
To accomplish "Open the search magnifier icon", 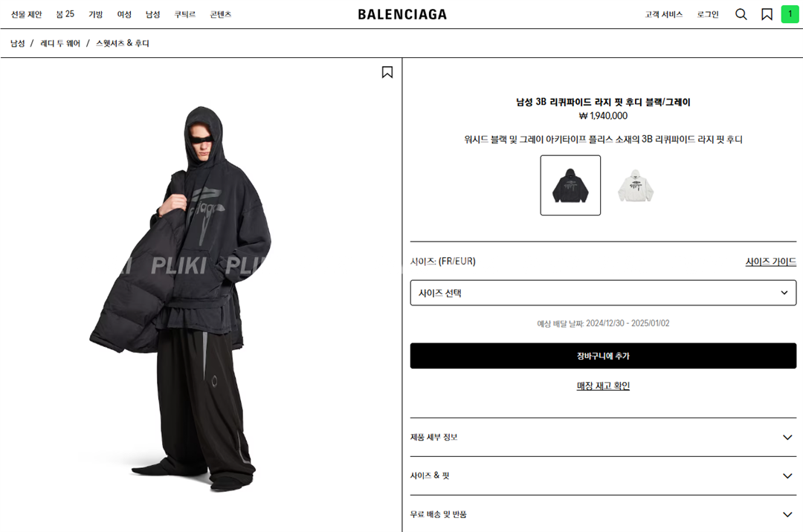I will coord(741,14).
